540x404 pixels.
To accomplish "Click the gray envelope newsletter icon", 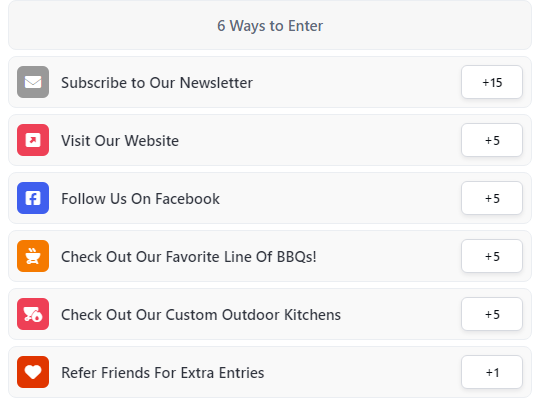I will point(33,82).
